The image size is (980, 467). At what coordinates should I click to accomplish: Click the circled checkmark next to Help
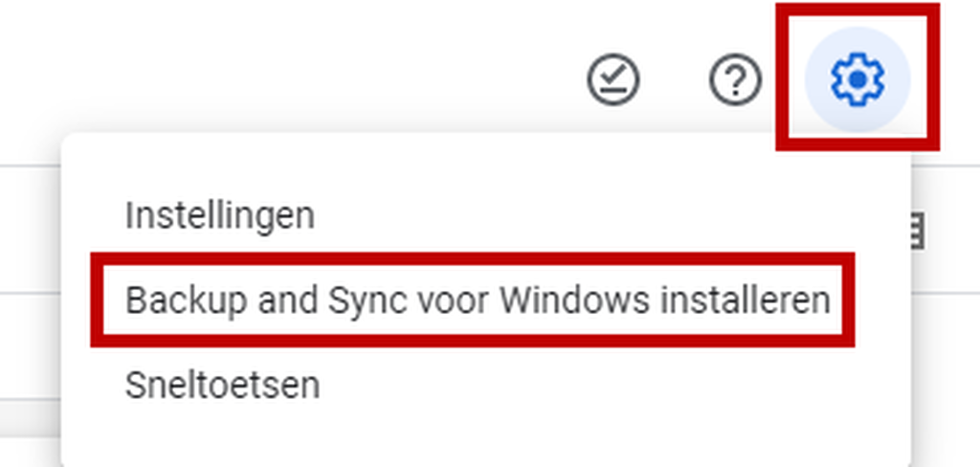tap(612, 79)
